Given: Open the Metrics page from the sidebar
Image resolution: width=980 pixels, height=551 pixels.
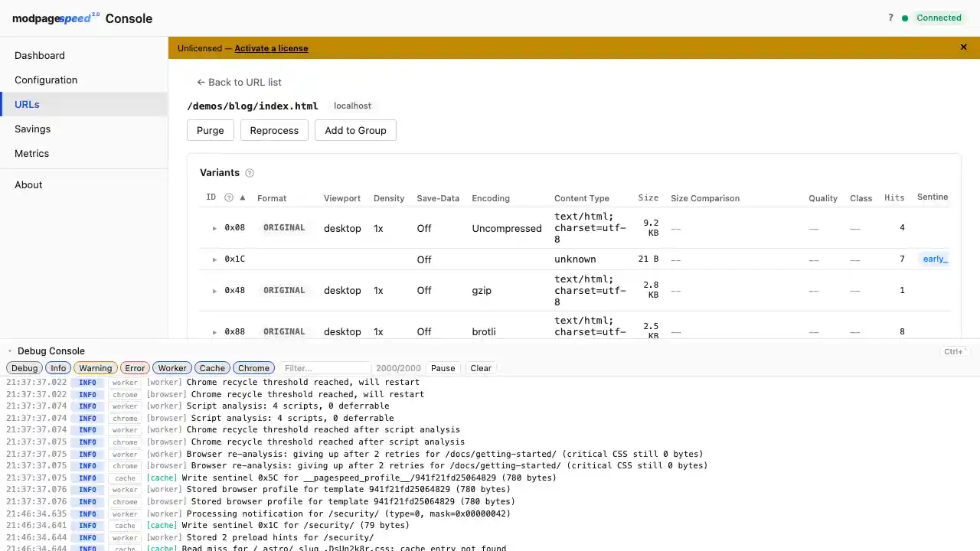Looking at the screenshot, I should pyautogui.click(x=31, y=153).
